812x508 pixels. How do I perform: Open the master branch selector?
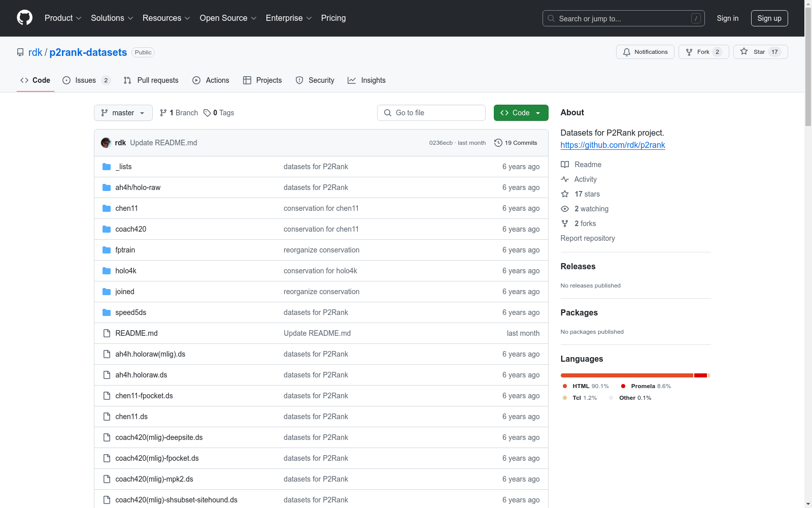click(123, 113)
